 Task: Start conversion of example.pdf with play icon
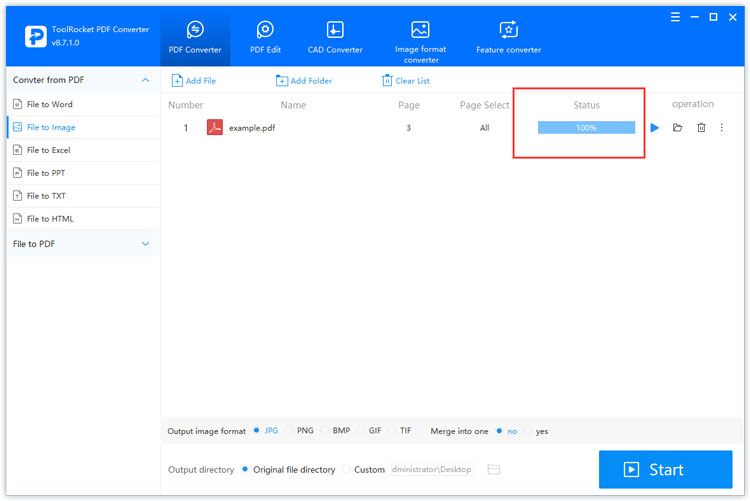coord(655,128)
